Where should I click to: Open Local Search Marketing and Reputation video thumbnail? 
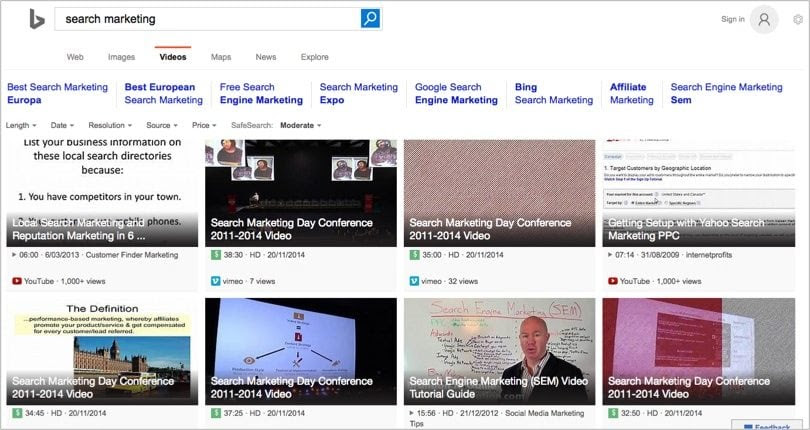click(x=102, y=193)
